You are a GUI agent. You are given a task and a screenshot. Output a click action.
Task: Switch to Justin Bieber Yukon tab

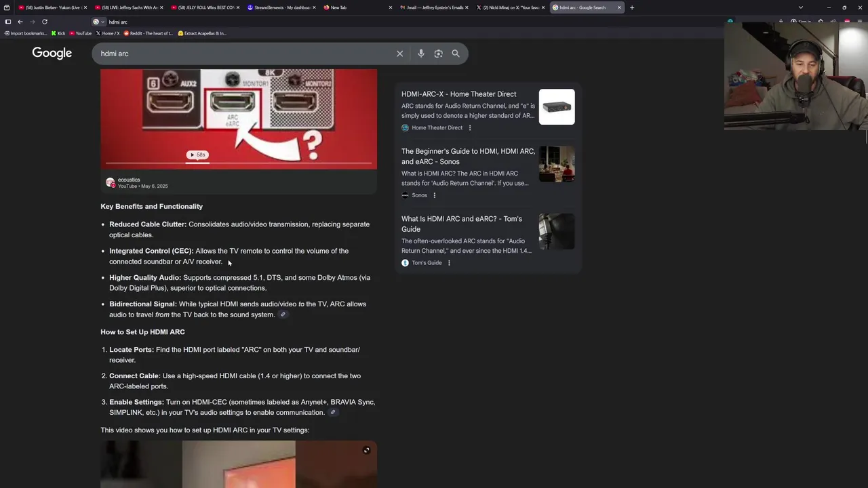[52, 7]
